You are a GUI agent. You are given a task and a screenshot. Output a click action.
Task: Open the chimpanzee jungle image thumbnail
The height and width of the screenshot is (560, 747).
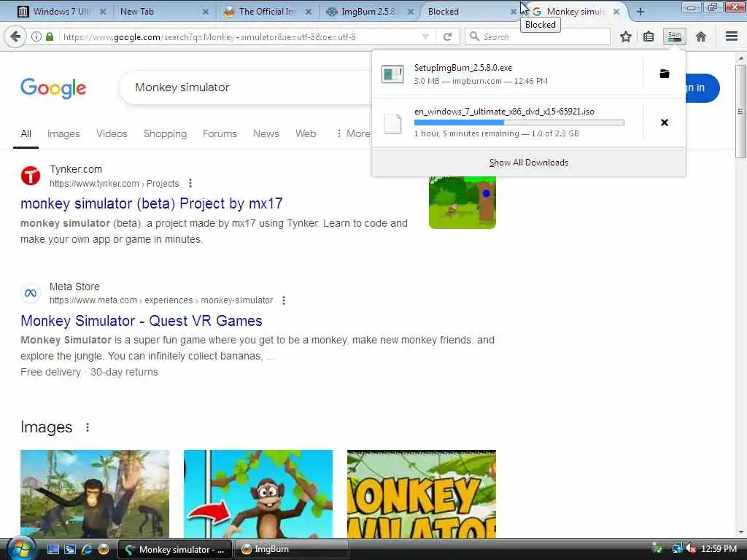point(95,494)
